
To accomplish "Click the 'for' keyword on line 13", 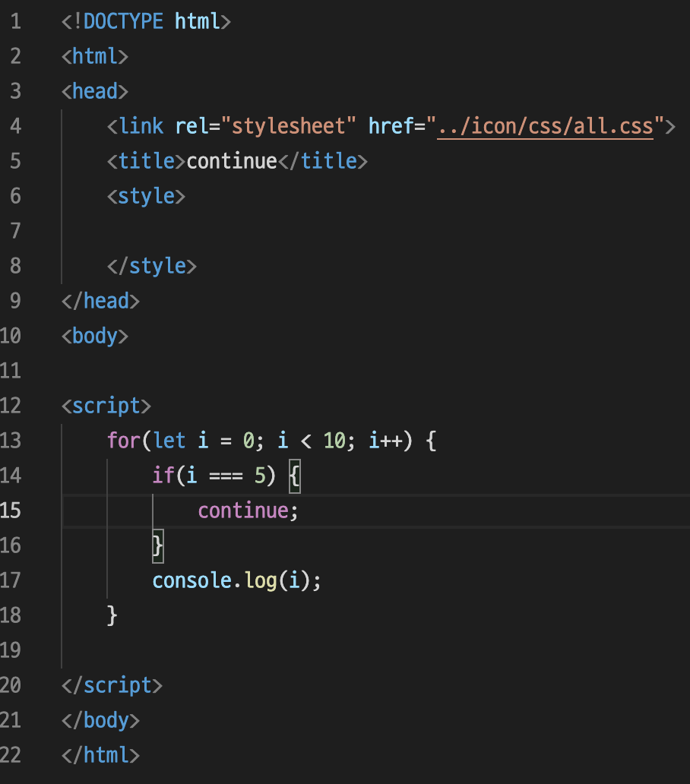I will point(124,441).
